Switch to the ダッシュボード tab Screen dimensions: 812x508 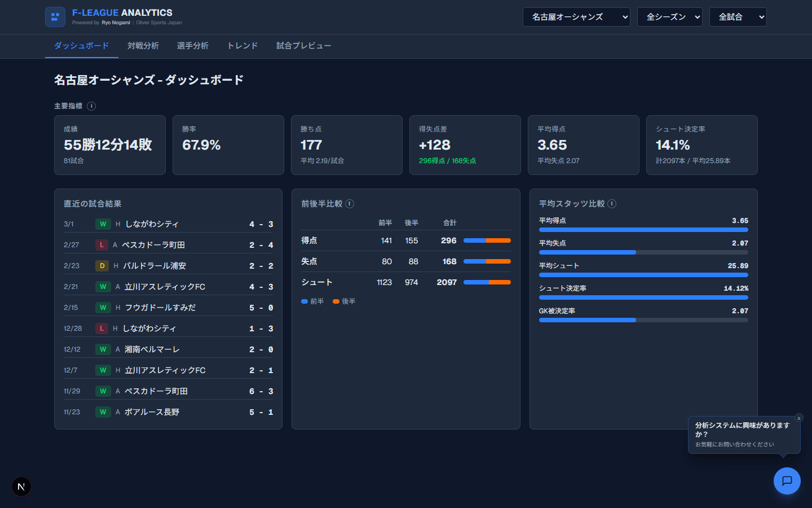click(x=82, y=46)
